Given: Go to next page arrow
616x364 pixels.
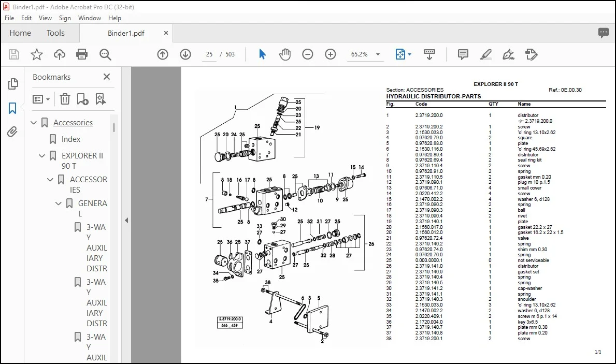Looking at the screenshot, I should (185, 54).
